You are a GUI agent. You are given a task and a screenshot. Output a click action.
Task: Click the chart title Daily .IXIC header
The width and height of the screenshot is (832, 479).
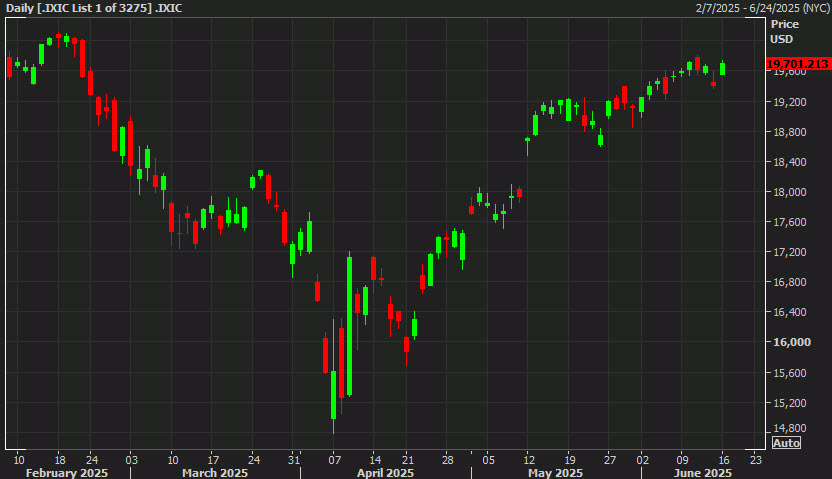(x=94, y=8)
